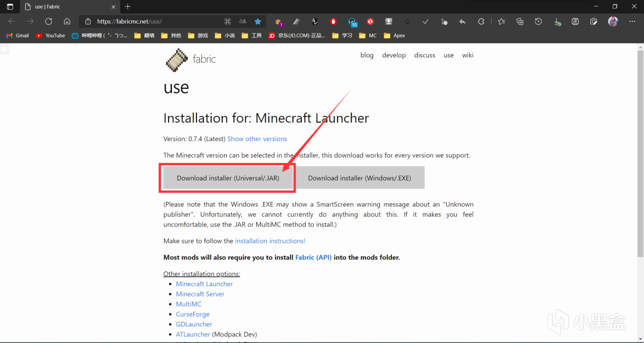
Task: Open the Favorites list
Action: coord(501,21)
